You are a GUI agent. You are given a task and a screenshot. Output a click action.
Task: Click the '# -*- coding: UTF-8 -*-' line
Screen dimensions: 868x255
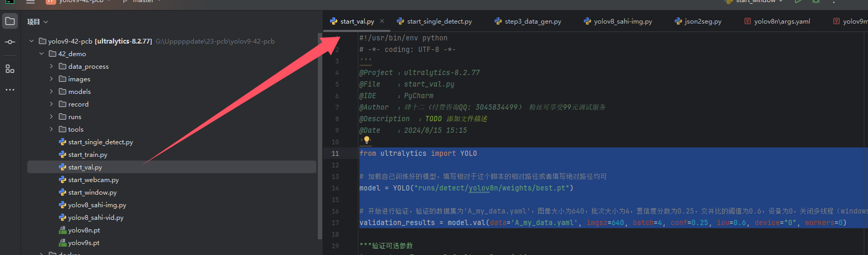click(408, 49)
